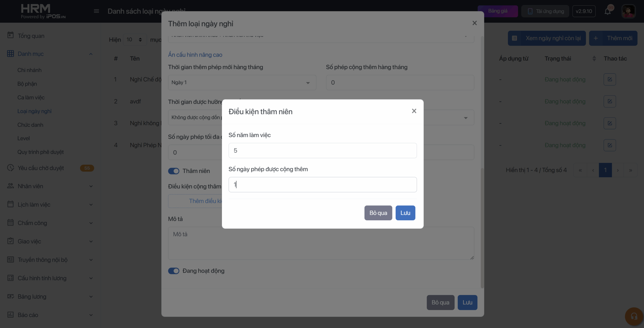
Task: Save the seniority condition with Lưu
Action: (405, 213)
